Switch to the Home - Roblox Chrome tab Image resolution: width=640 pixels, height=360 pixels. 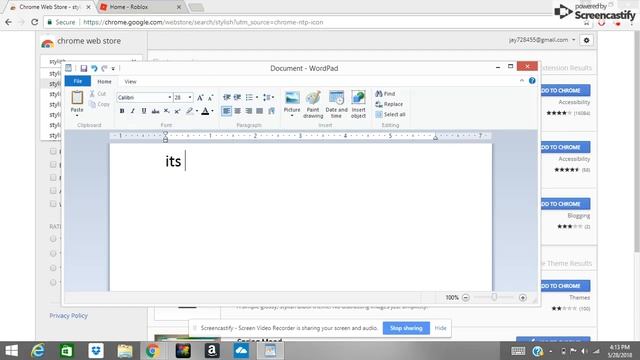pos(140,7)
